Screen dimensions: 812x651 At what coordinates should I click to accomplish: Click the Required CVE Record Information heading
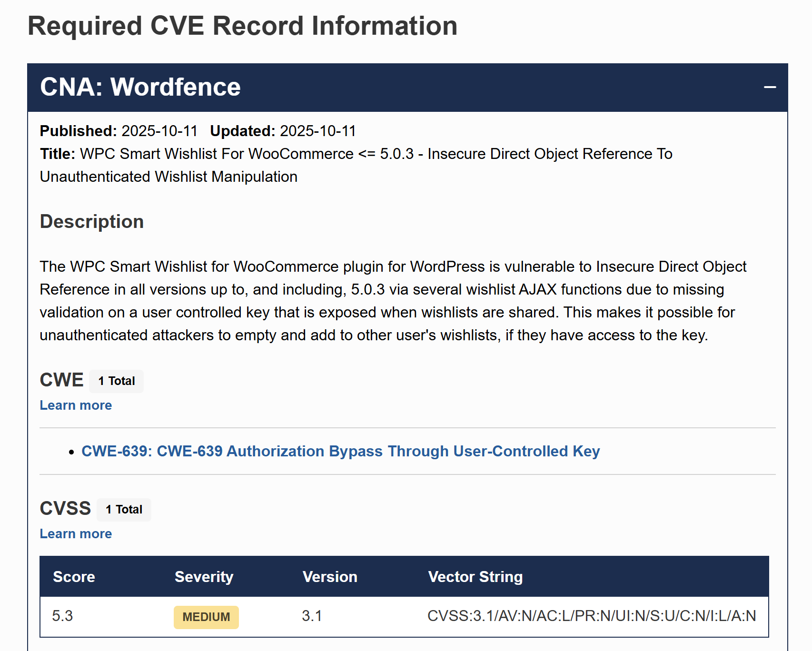tap(242, 26)
